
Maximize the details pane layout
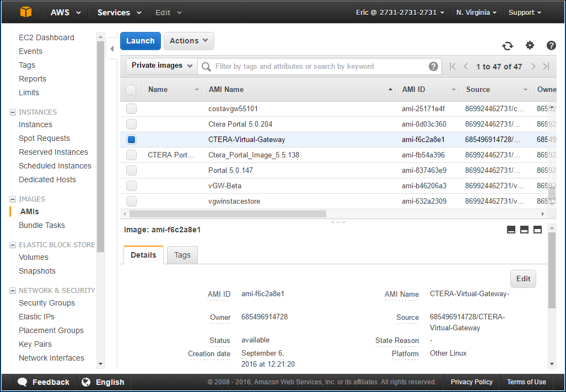coord(537,230)
